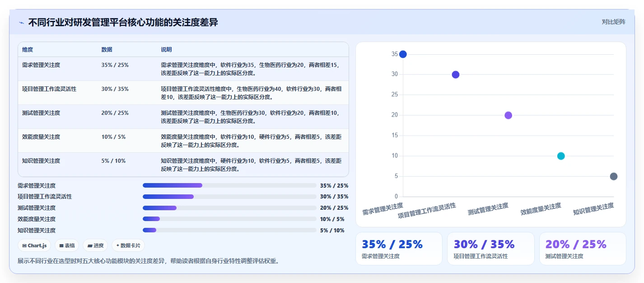Click the y-axis tick label 25
The image size is (644, 283).
(395, 95)
